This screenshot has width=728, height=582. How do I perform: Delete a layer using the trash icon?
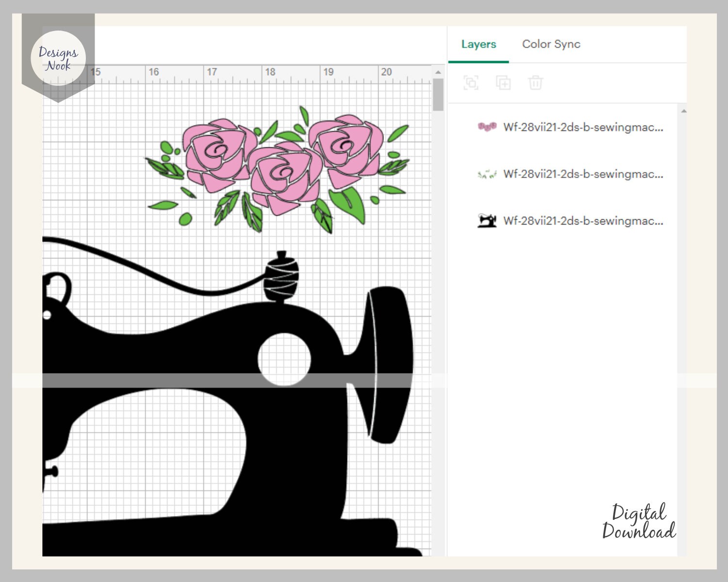[536, 82]
